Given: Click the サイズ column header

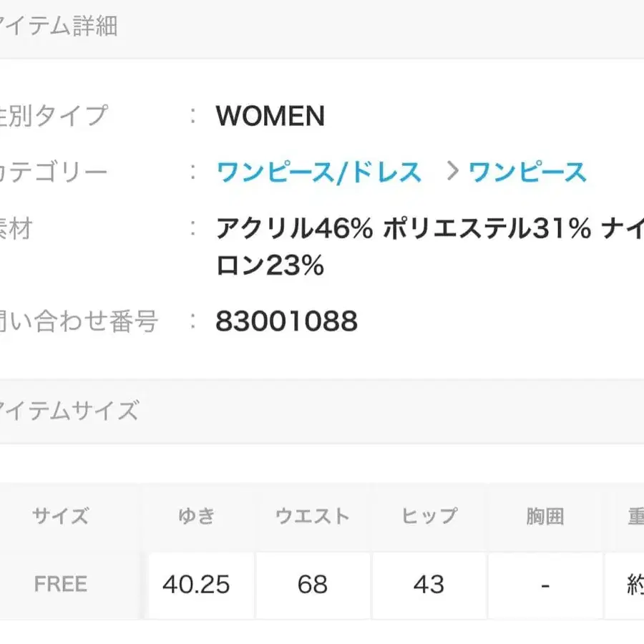Looking at the screenshot, I should (x=61, y=516).
